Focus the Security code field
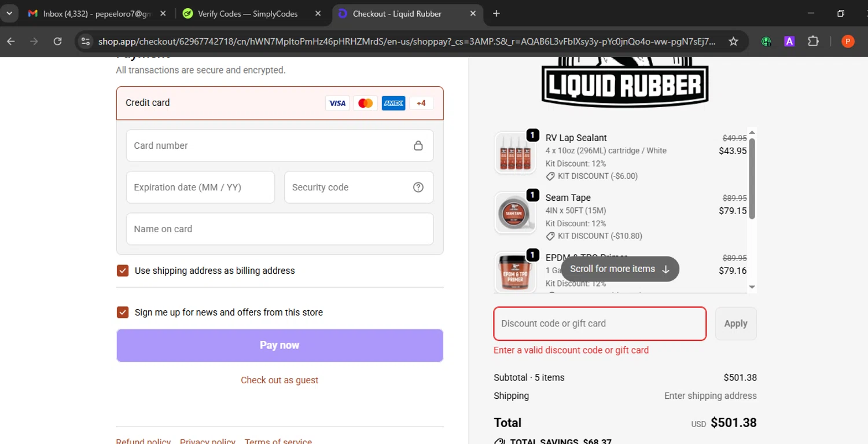This screenshot has height=444, width=868. coord(359,187)
